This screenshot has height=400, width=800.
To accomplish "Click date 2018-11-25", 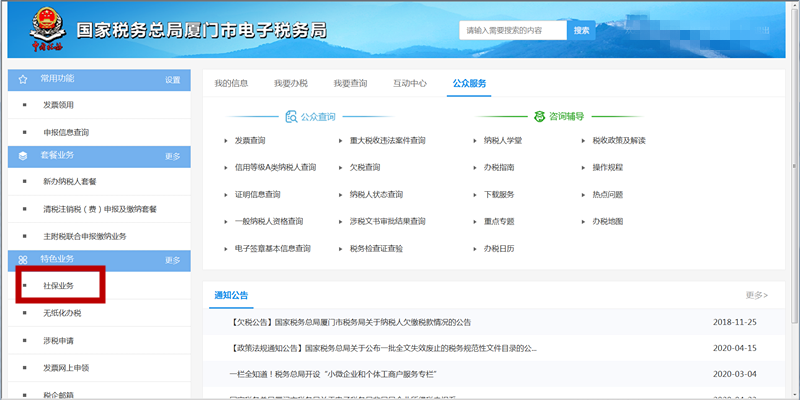I will (x=735, y=322).
